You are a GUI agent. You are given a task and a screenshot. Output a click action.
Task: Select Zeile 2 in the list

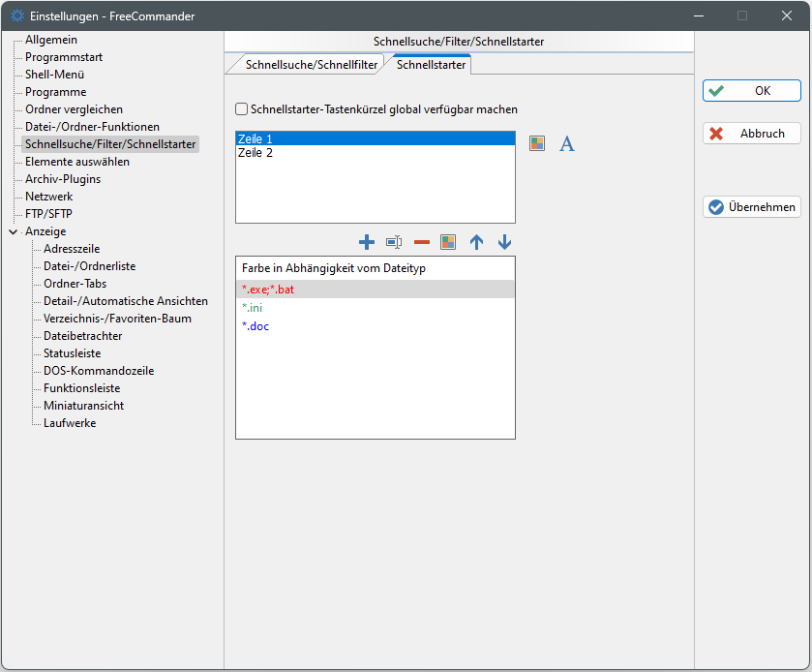tap(256, 153)
